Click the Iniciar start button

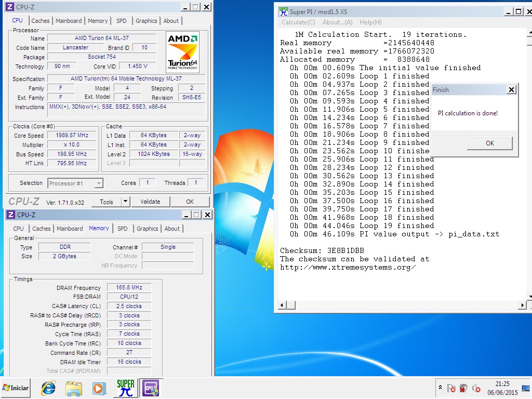click(x=16, y=388)
